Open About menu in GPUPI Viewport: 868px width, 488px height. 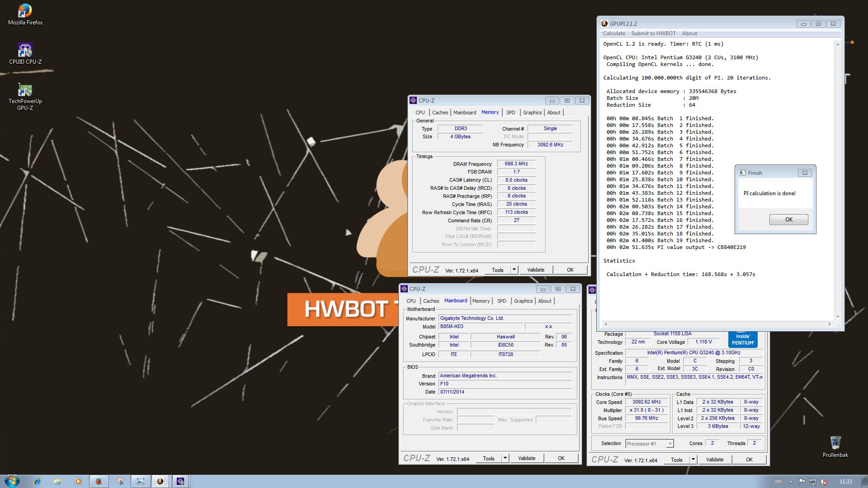click(x=689, y=33)
